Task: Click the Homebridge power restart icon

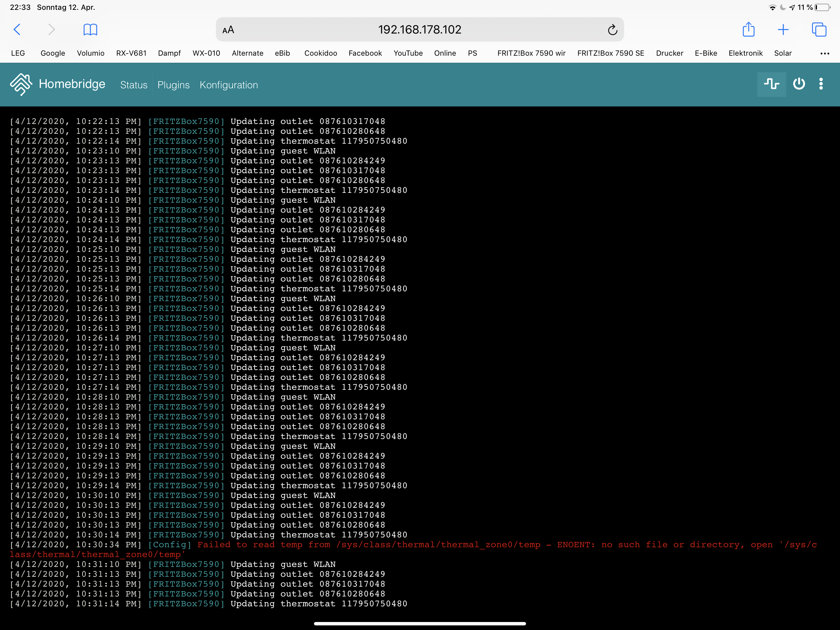Action: point(798,84)
